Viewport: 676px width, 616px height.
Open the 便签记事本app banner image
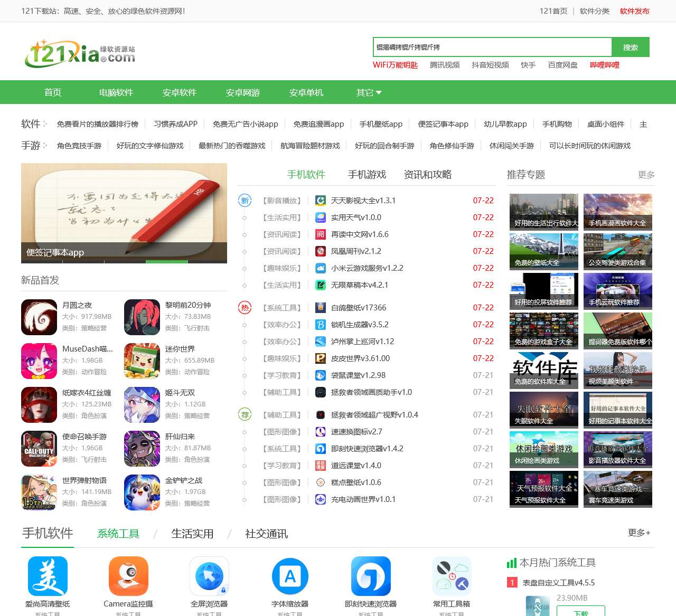coord(124,213)
